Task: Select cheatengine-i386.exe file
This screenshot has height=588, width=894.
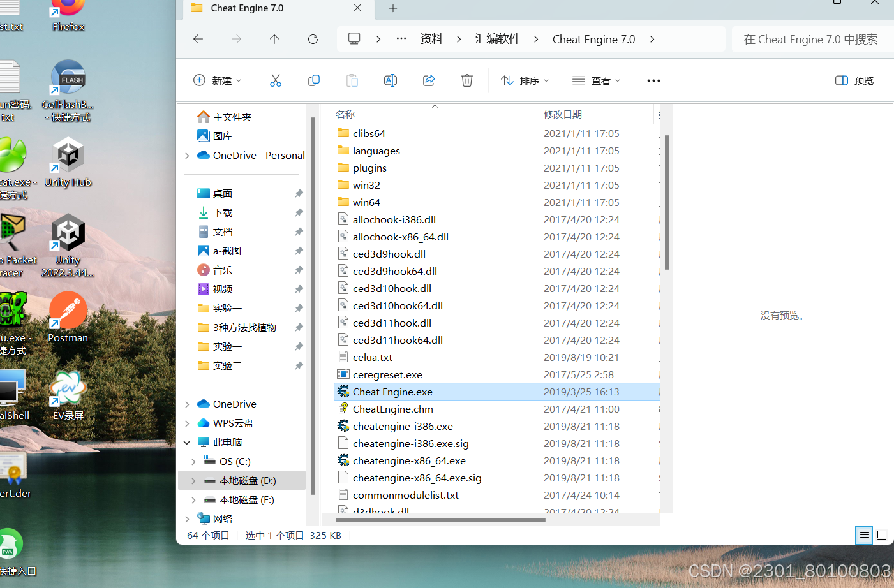Action: tap(403, 426)
